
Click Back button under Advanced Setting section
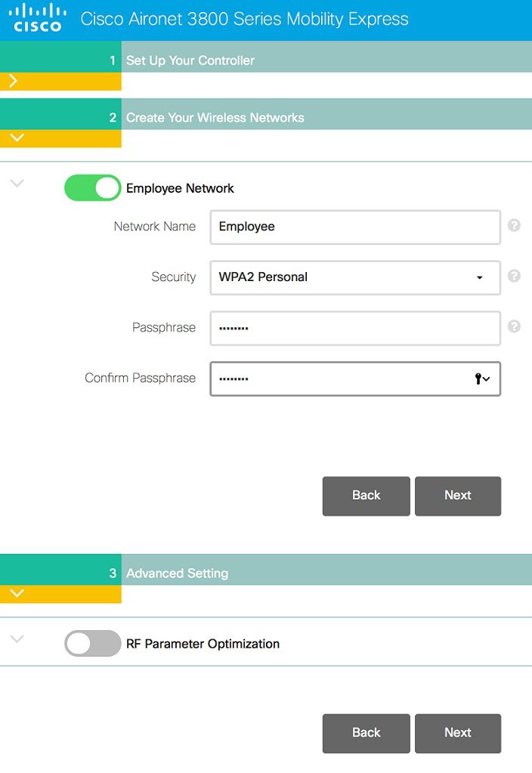click(367, 733)
